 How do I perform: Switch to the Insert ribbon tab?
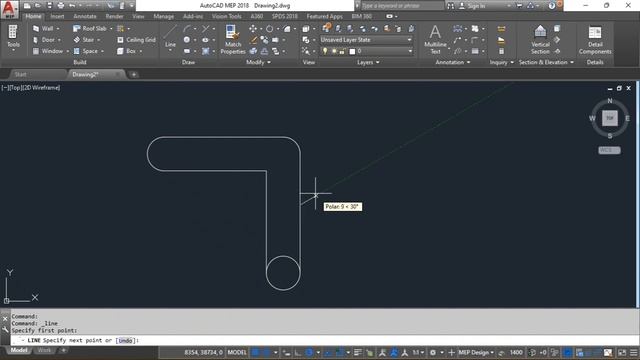pyautogui.click(x=57, y=16)
